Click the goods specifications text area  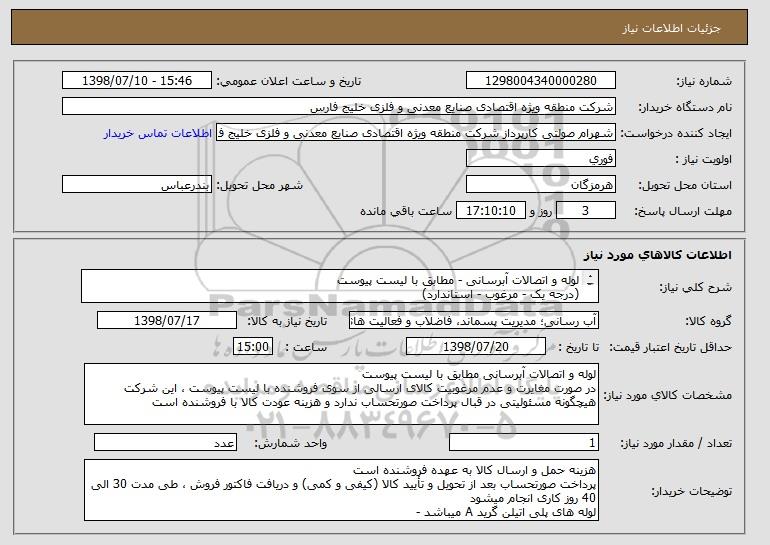tap(341, 394)
